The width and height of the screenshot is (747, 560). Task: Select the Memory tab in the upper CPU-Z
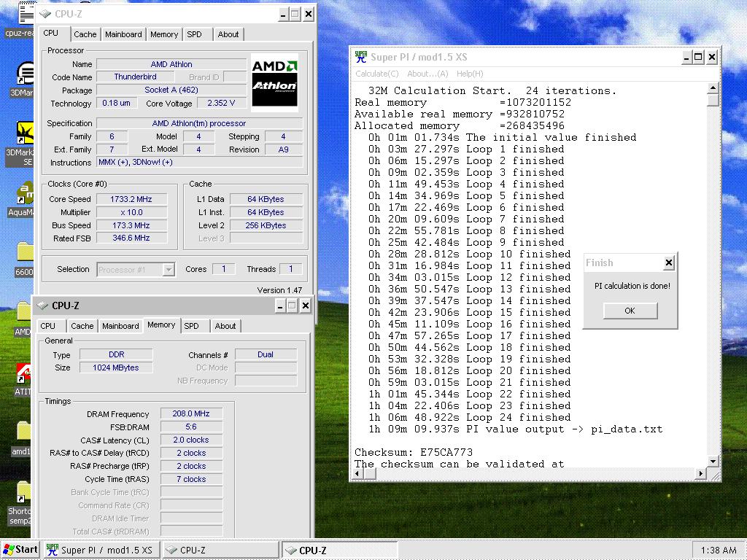(x=164, y=34)
